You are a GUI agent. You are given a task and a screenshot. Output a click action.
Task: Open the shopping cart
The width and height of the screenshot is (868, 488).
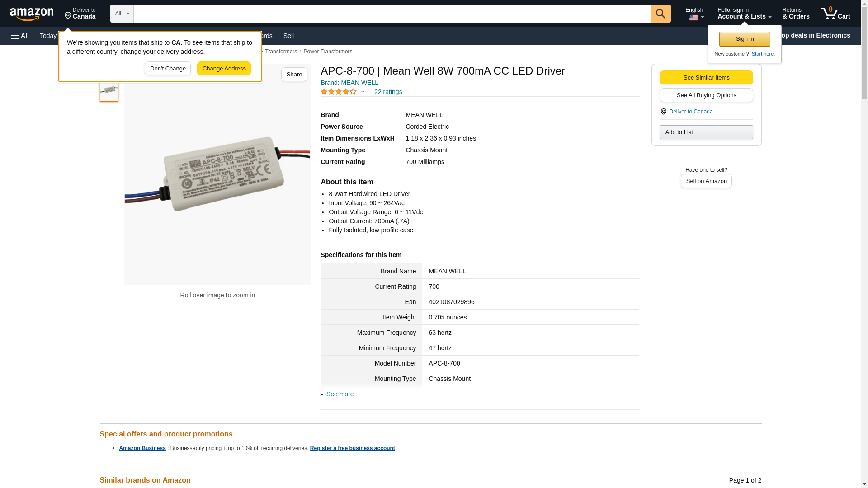tap(835, 14)
